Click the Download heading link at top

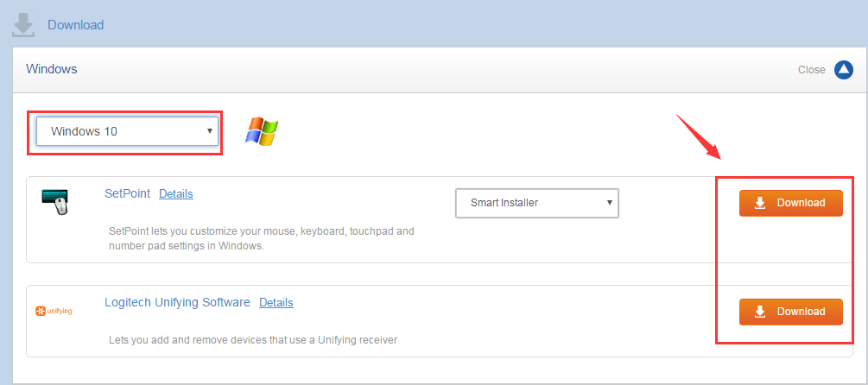[76, 25]
